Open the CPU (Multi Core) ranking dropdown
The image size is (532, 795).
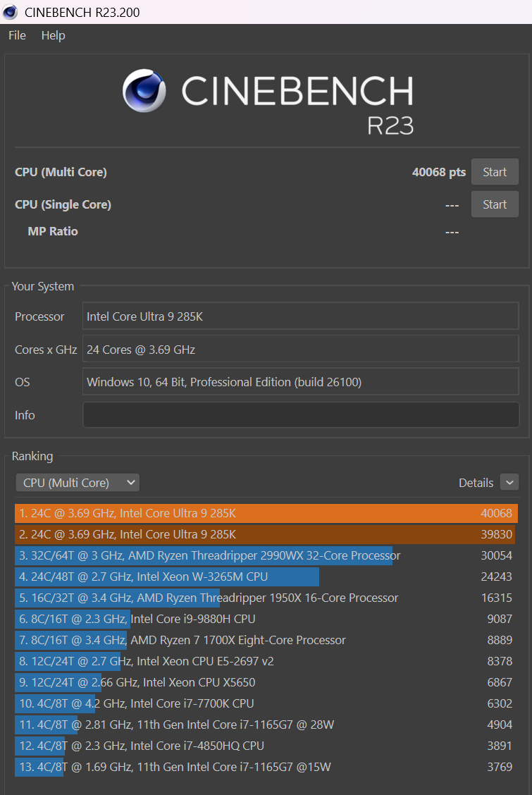pyautogui.click(x=78, y=483)
